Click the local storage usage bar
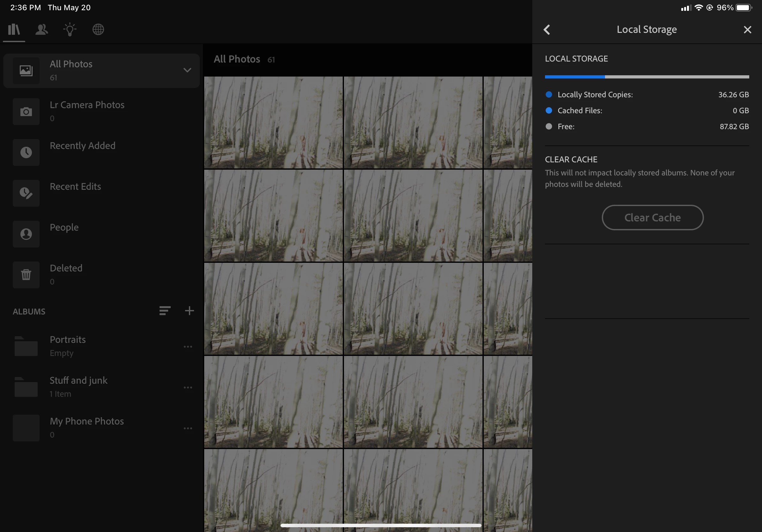The image size is (762, 532). coord(646,77)
